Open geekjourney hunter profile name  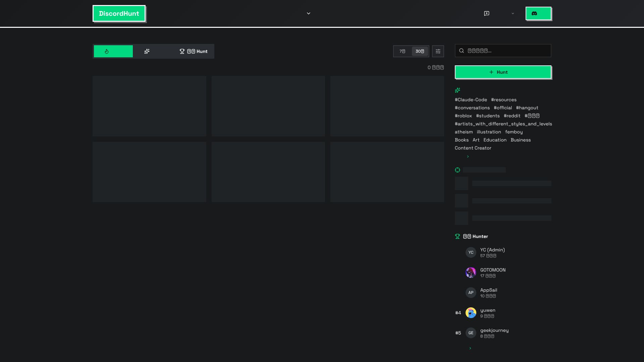494,330
